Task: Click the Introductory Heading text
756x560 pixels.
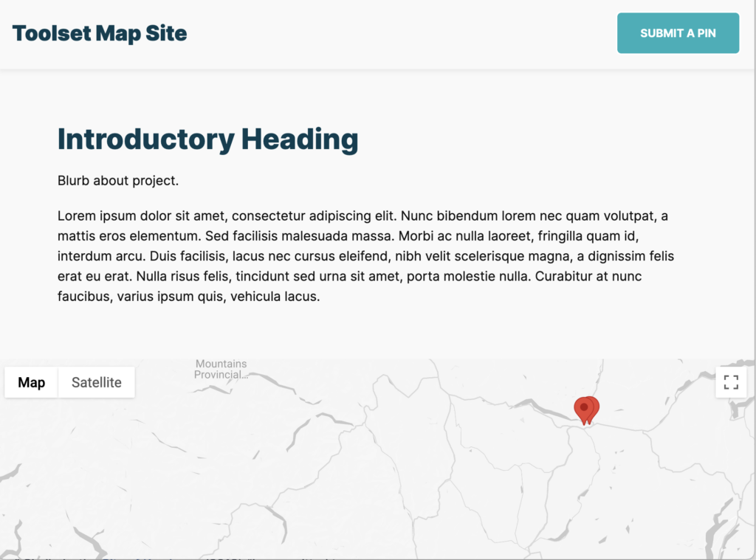Action: 207,139
